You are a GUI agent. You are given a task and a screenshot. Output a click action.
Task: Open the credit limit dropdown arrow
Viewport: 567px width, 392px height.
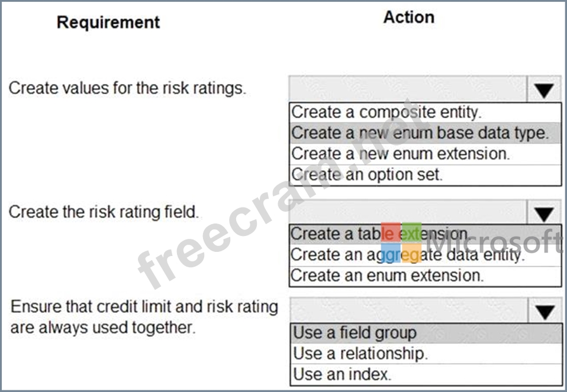(545, 311)
